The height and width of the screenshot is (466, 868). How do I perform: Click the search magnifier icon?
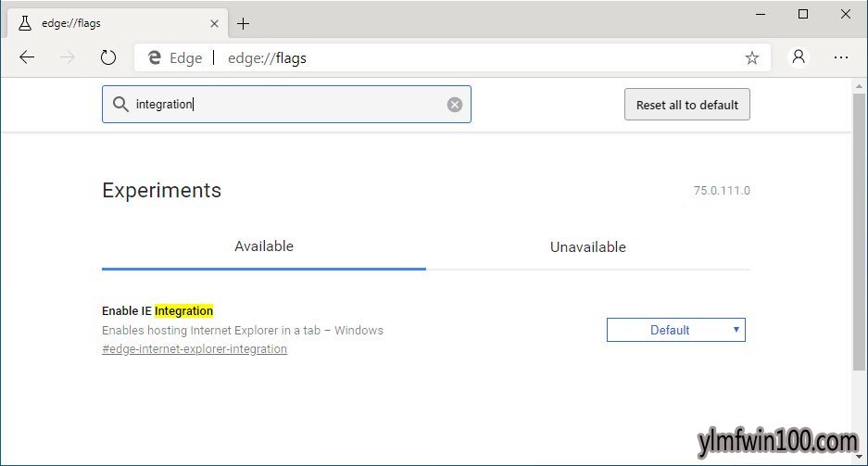120,104
